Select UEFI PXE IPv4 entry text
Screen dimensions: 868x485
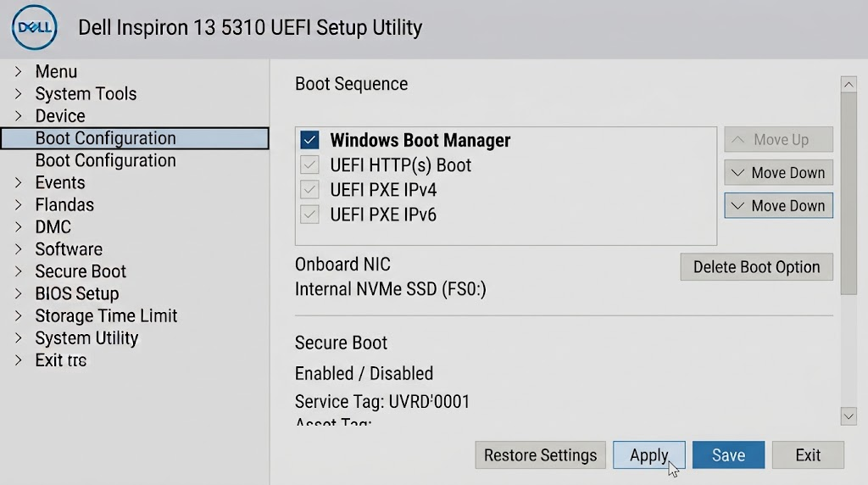point(383,190)
